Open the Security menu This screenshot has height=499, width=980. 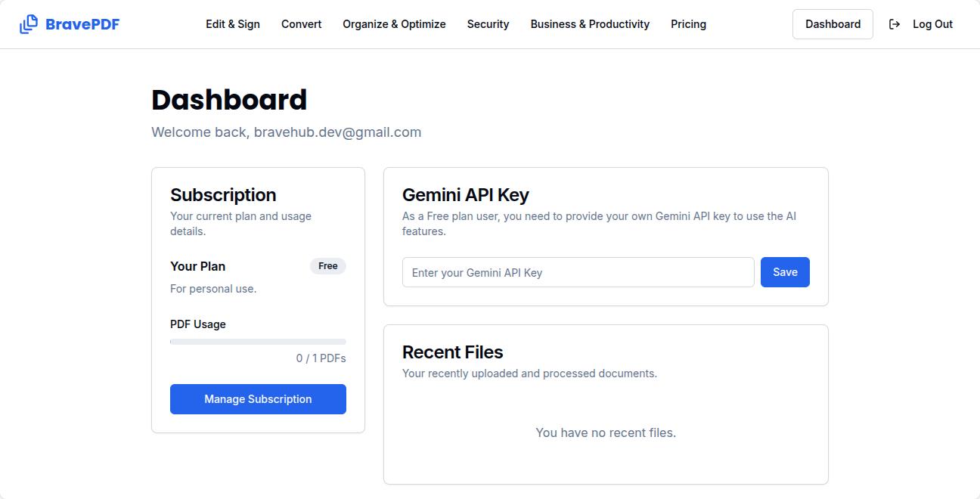click(x=488, y=24)
